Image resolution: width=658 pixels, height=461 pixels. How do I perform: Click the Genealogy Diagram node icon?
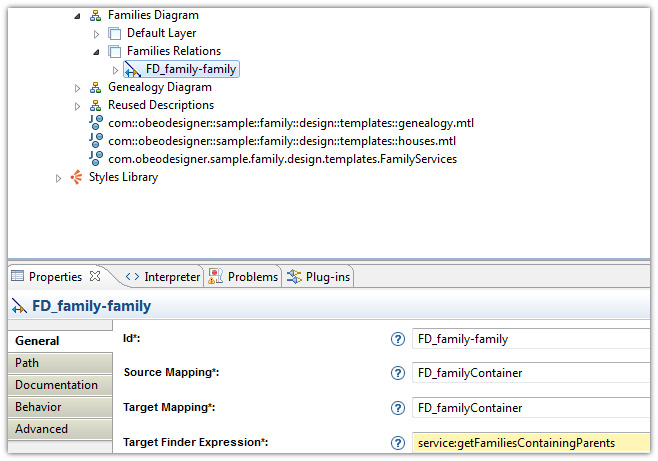[96, 87]
